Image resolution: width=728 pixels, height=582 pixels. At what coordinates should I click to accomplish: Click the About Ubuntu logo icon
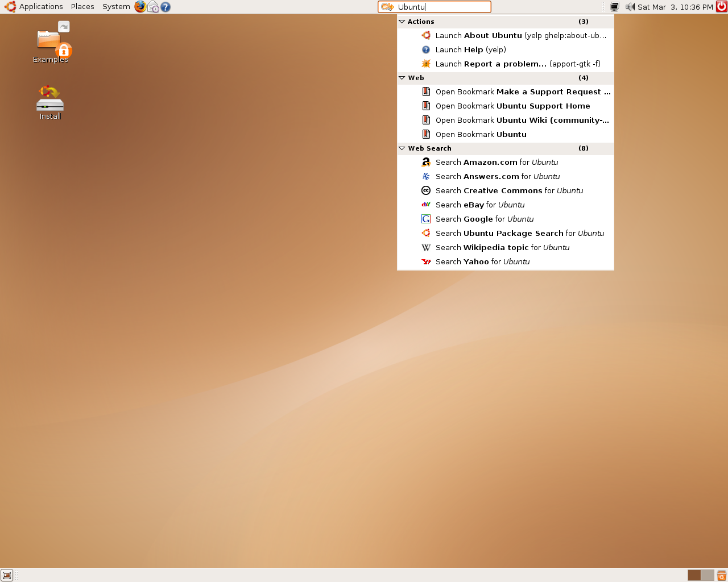(x=426, y=35)
